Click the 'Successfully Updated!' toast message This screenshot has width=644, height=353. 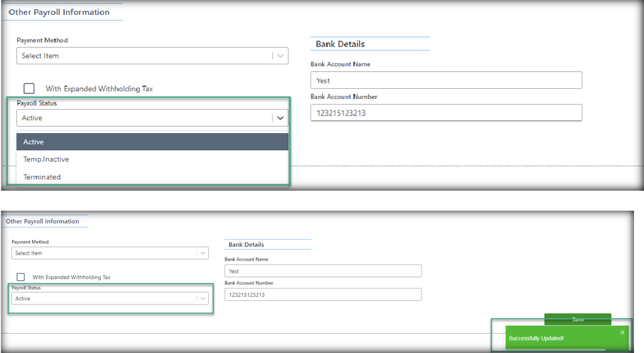(536, 338)
